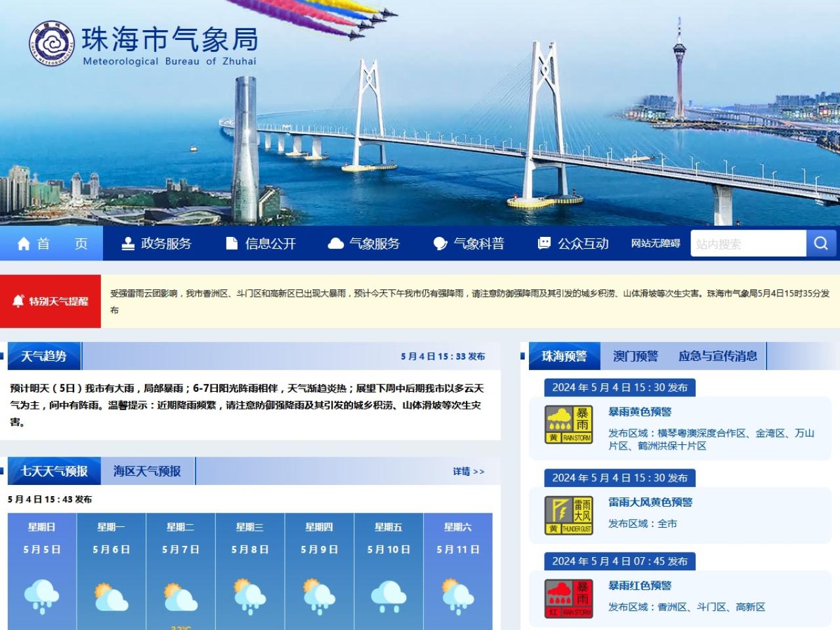Open the 政务服务 navigation menu
This screenshot has width=840, height=630.
pos(157,244)
